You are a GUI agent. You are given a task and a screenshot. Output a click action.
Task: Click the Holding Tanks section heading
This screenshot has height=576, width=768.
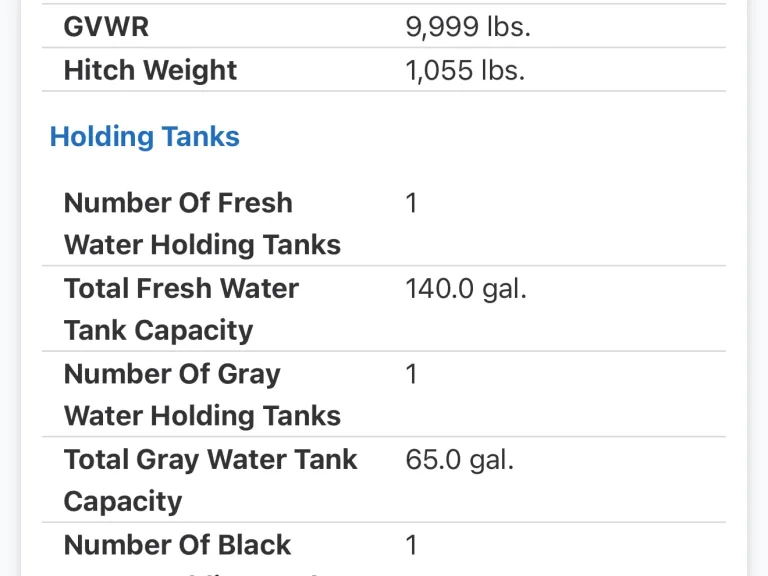(144, 137)
